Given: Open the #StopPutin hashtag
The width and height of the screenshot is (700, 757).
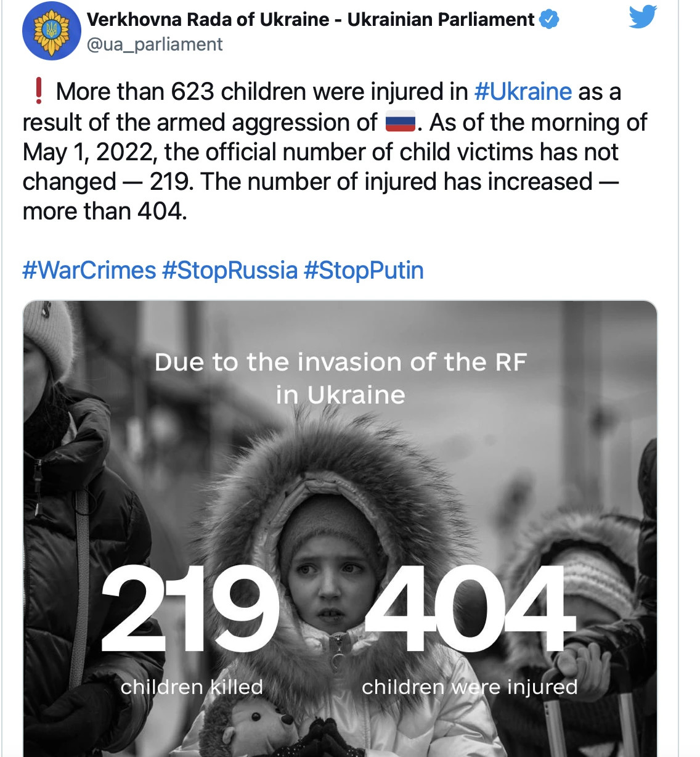Looking at the screenshot, I should click(364, 270).
